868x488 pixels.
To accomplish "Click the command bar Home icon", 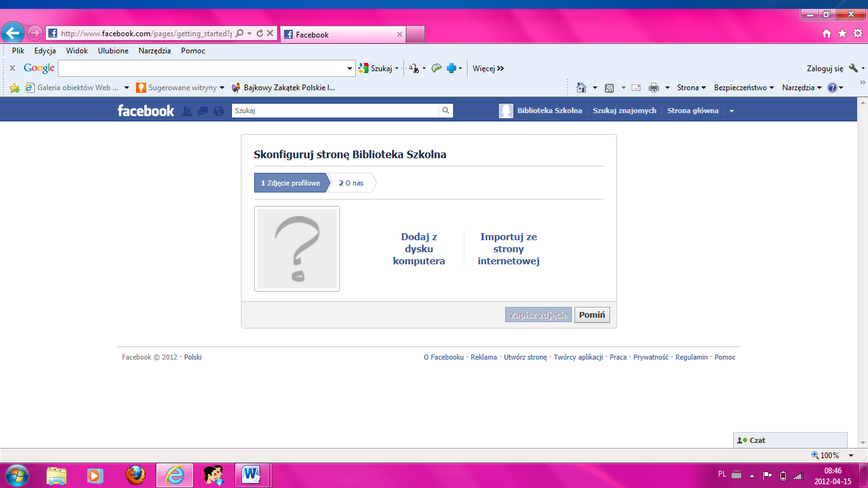I will pos(581,88).
